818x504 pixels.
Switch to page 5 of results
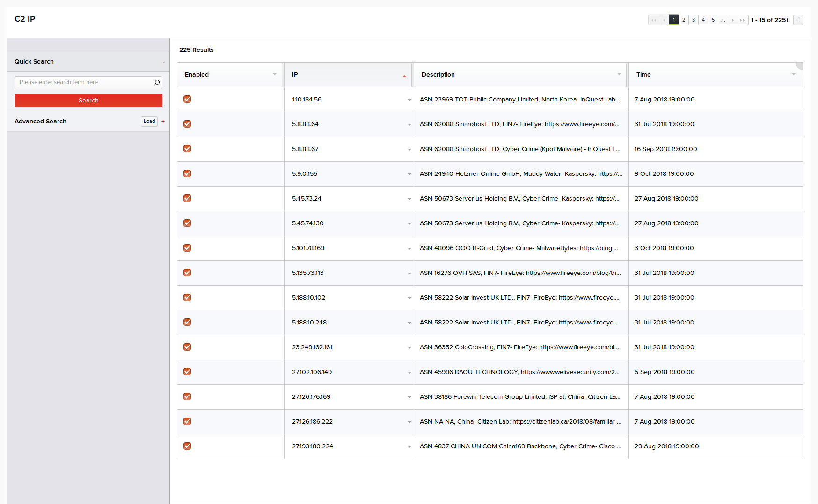pyautogui.click(x=713, y=20)
